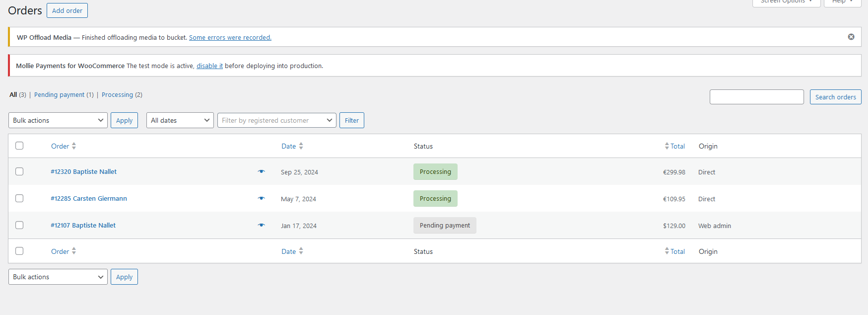Image resolution: width=868 pixels, height=315 pixels.
Task: Open order #12320 Baptiste Nallet
Action: pos(83,171)
